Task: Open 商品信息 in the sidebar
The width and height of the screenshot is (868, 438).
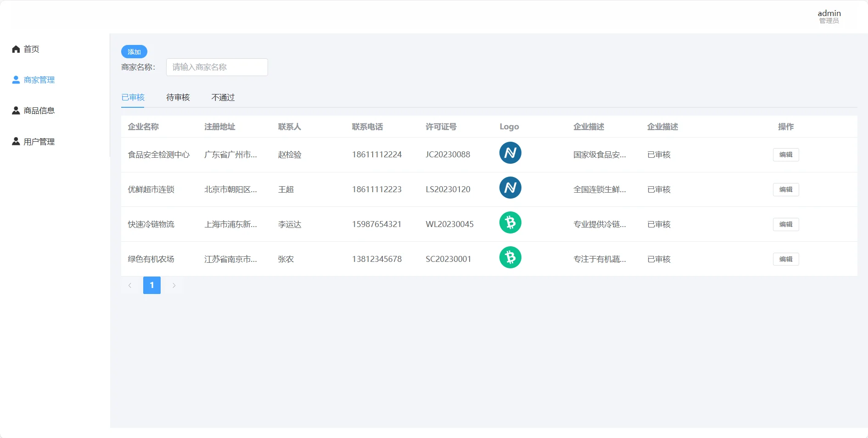Action: (x=39, y=111)
